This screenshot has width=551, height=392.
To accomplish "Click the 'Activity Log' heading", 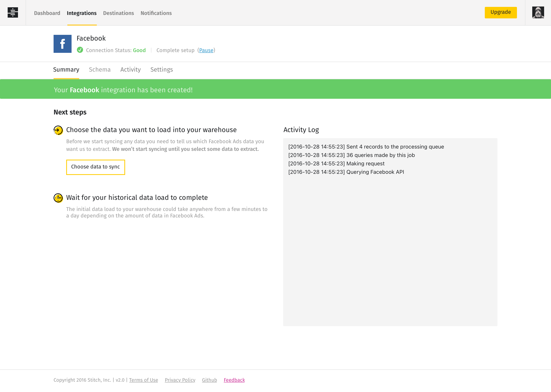I will tap(301, 130).
